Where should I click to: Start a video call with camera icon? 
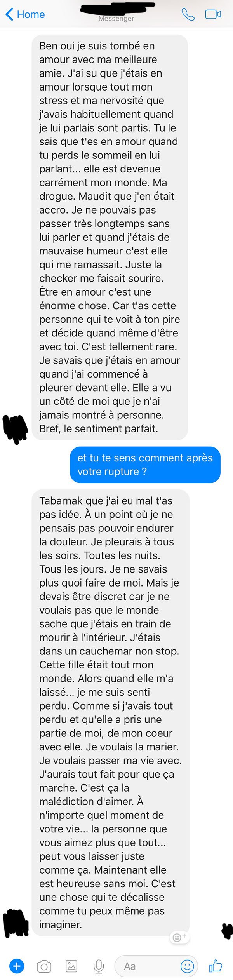(x=213, y=15)
